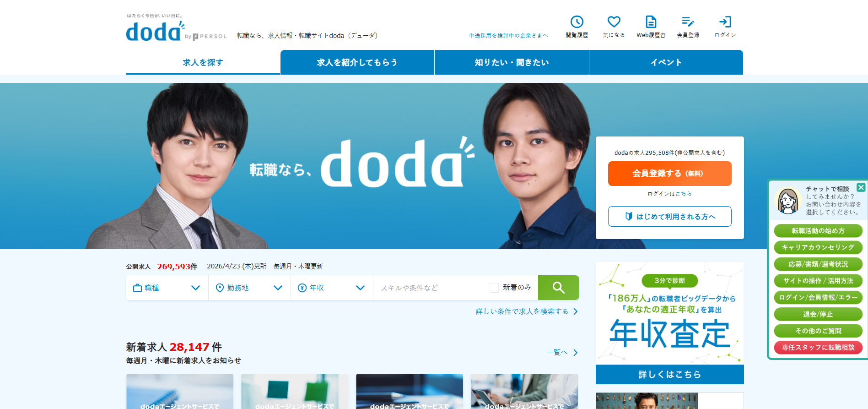This screenshot has height=409, width=868.
Task: Click the chat assistant avatar
Action: click(x=788, y=201)
